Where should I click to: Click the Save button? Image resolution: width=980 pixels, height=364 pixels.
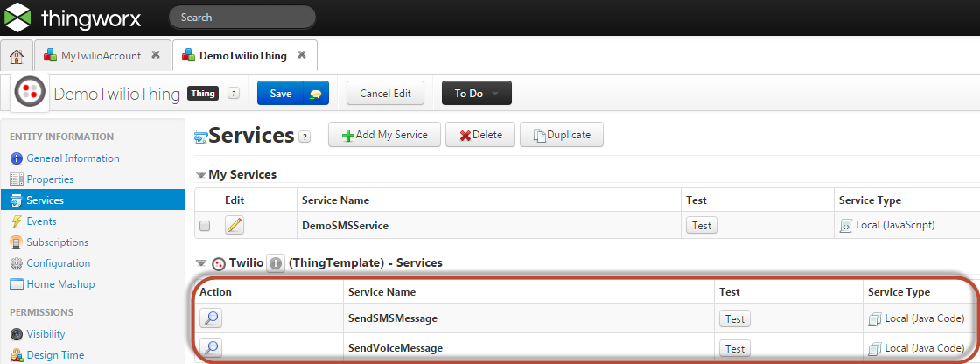click(x=281, y=94)
